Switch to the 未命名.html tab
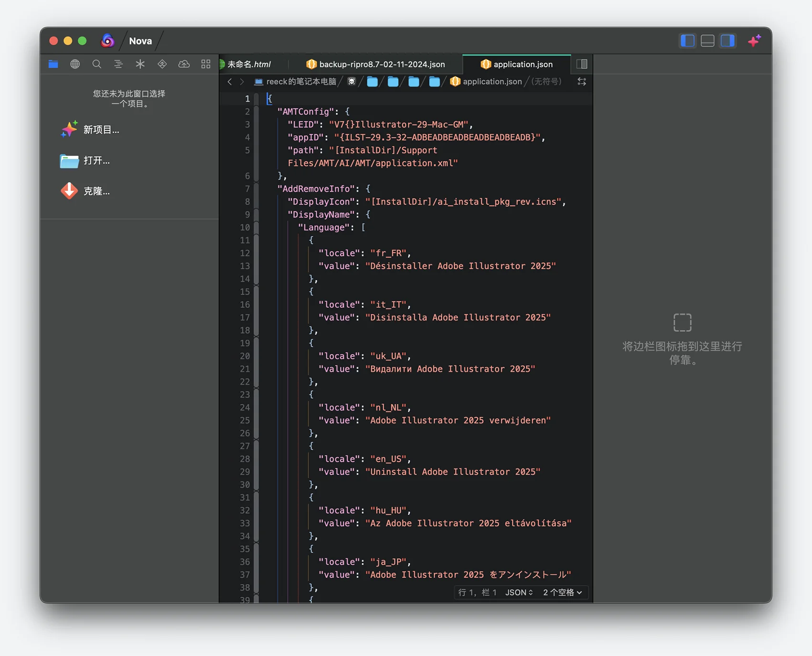812x656 pixels. [x=249, y=64]
